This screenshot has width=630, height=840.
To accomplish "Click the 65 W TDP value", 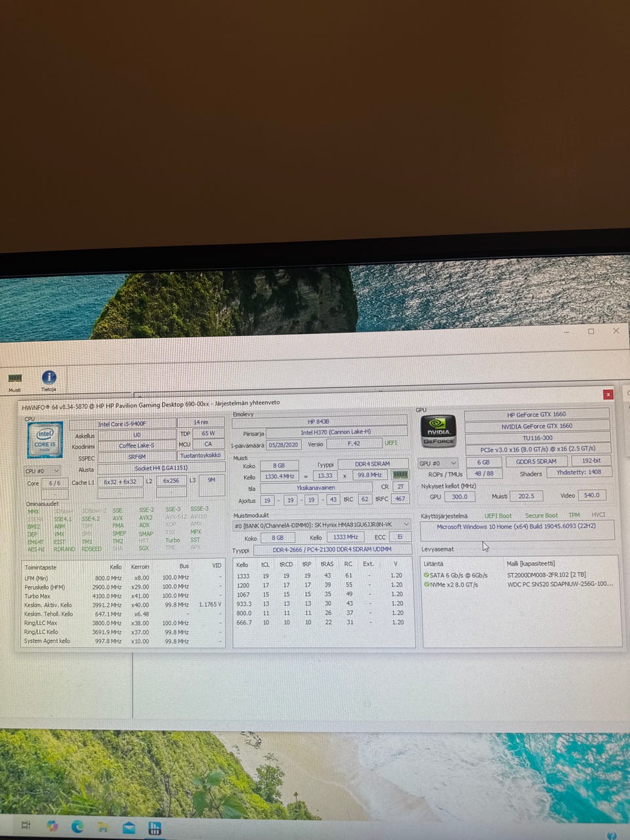I will tap(208, 433).
